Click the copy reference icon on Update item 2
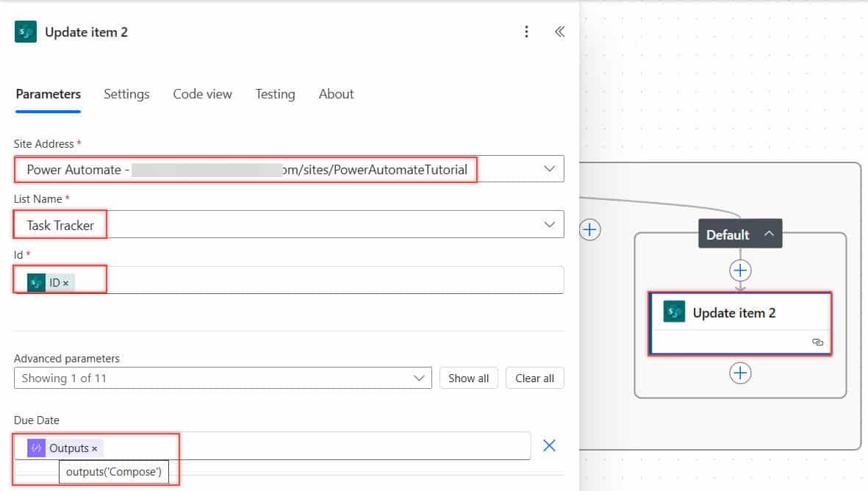The width and height of the screenshot is (868, 491). (x=817, y=342)
